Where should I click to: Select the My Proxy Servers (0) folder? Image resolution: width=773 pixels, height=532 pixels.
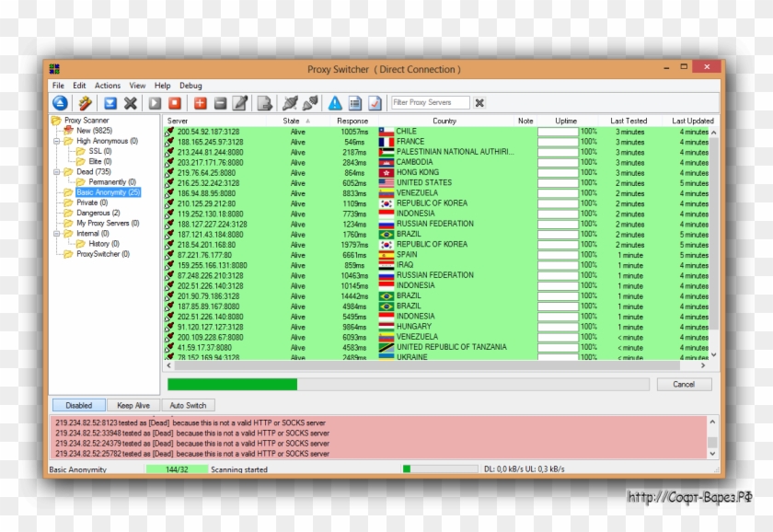click(108, 224)
